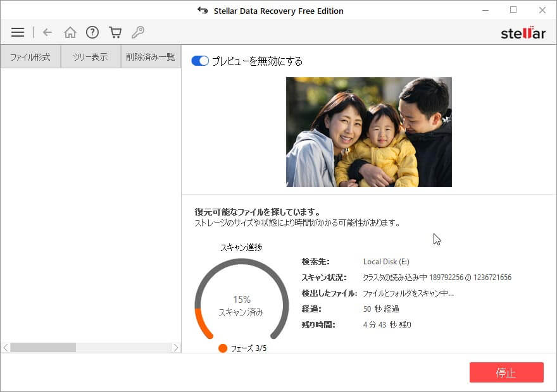Viewport: 557px width, 392px height.
Task: Go to home screen icon
Action: pos(70,32)
